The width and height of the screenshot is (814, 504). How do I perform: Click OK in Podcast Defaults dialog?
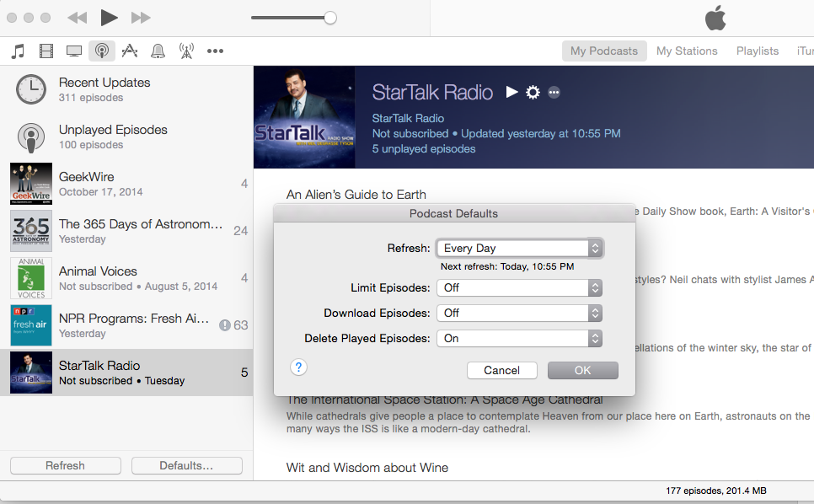click(x=583, y=371)
